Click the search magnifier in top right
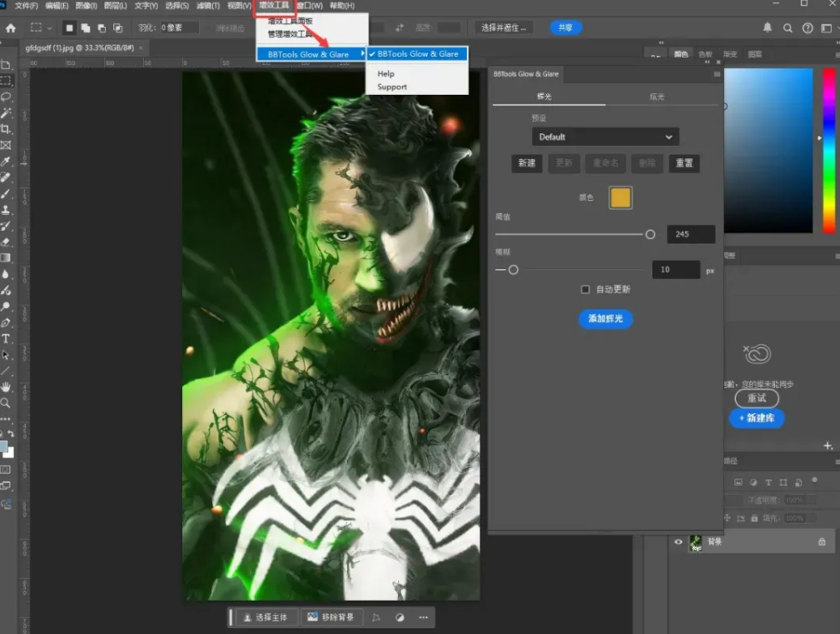This screenshot has height=634, width=840. tap(788, 27)
